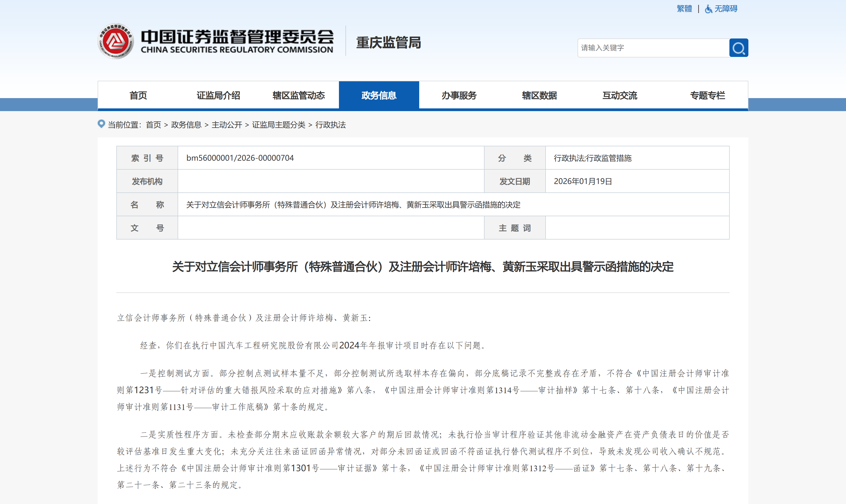
Task: Click 证监局主题分类 breadcrumb link
Action: coord(278,125)
